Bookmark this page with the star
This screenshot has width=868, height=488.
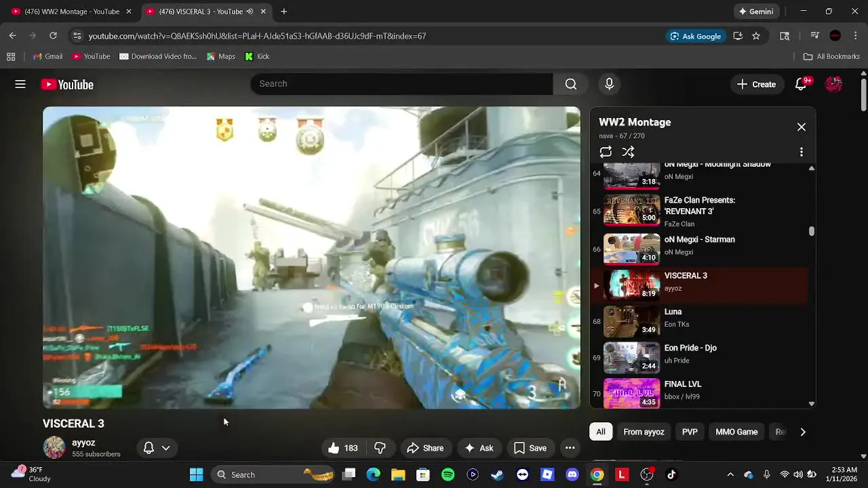coord(756,36)
